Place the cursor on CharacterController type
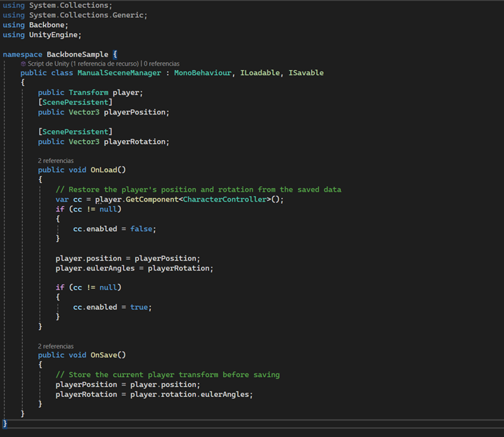The image size is (504, 437). click(224, 200)
